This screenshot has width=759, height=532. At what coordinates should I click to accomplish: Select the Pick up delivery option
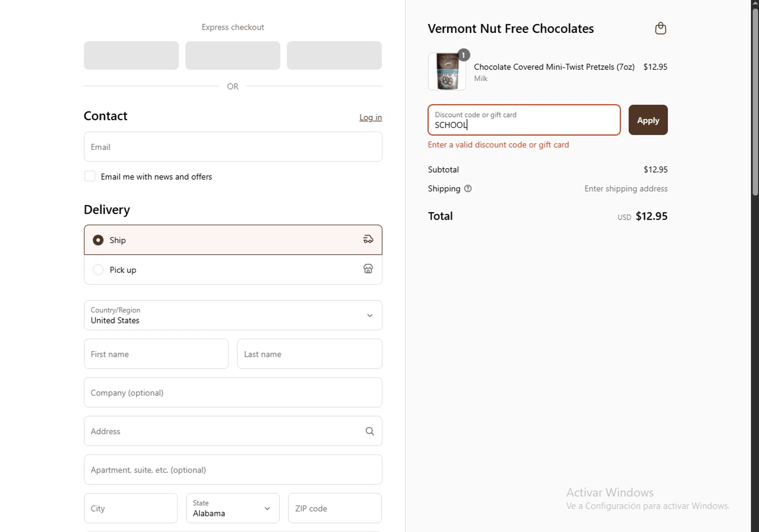[233, 270]
